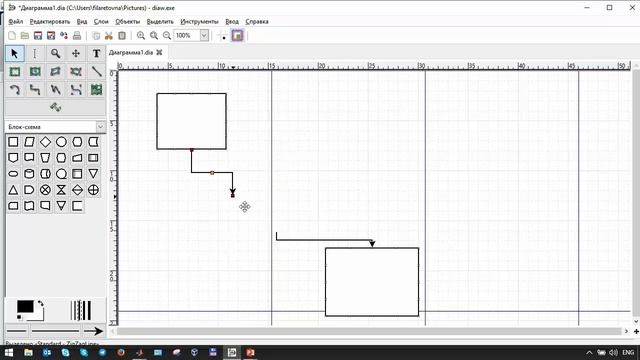Screen dimensions: 640x360
Task: Select the Beziergon drawing tool
Action: point(76,72)
